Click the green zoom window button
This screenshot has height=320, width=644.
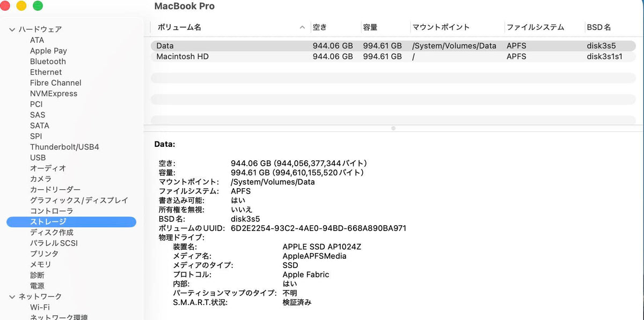click(38, 6)
